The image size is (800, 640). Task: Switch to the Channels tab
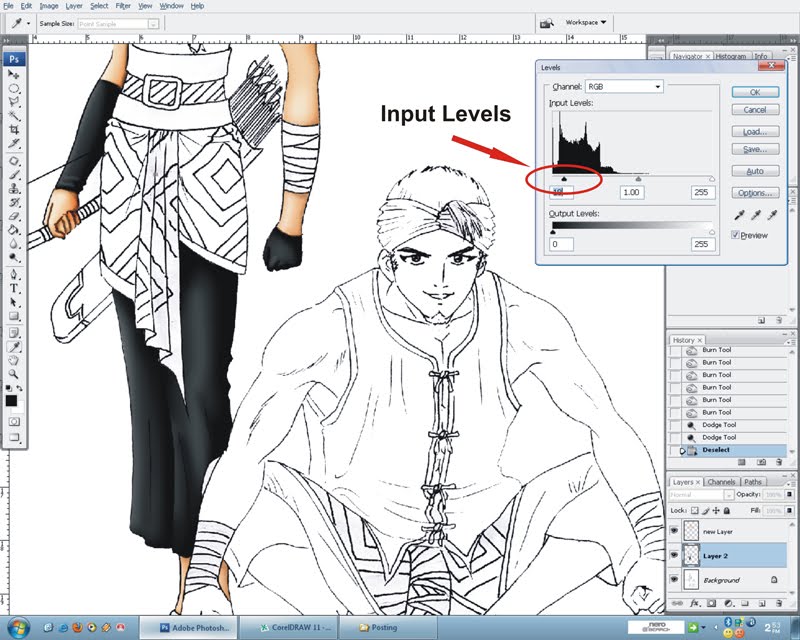[721, 481]
